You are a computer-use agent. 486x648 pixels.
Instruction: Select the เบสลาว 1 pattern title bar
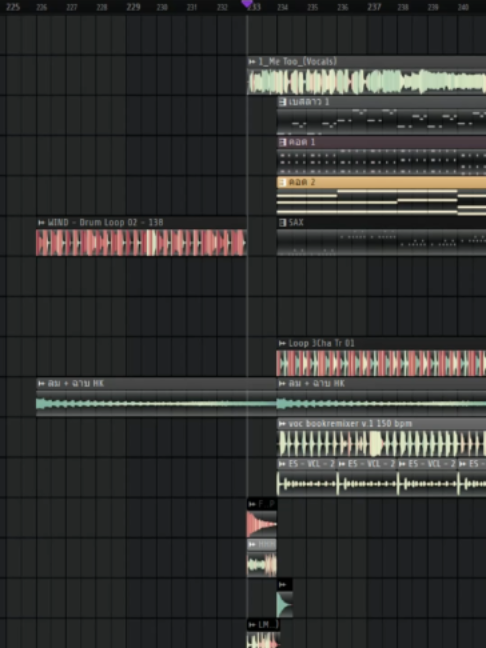click(381, 102)
